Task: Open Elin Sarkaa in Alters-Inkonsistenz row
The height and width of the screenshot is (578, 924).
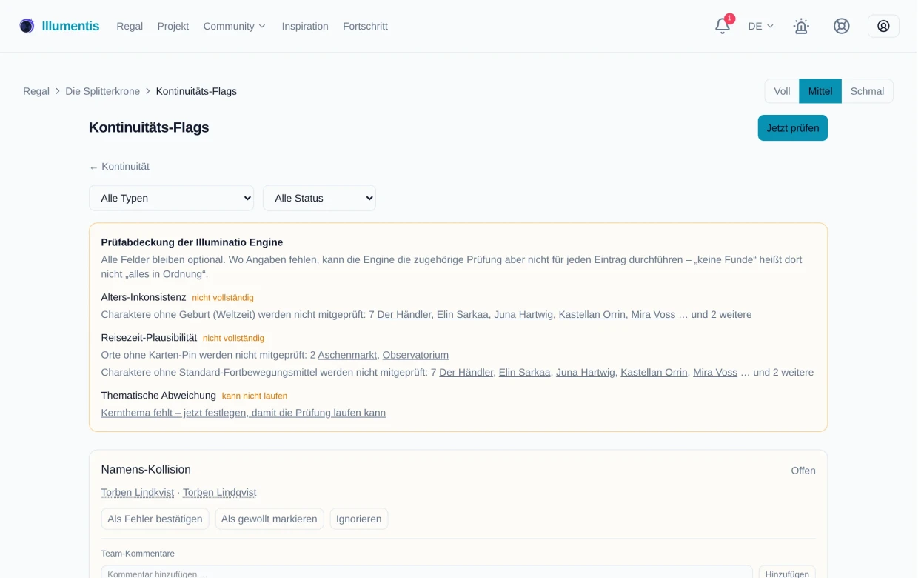Action: [463, 314]
